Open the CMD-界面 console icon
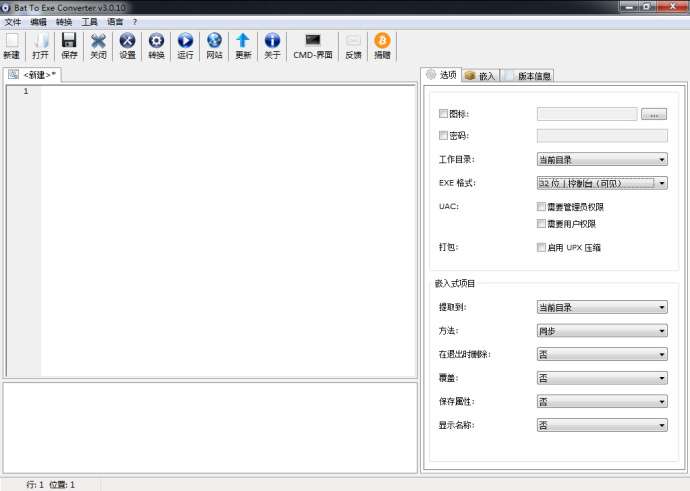The image size is (690, 491). 312,42
